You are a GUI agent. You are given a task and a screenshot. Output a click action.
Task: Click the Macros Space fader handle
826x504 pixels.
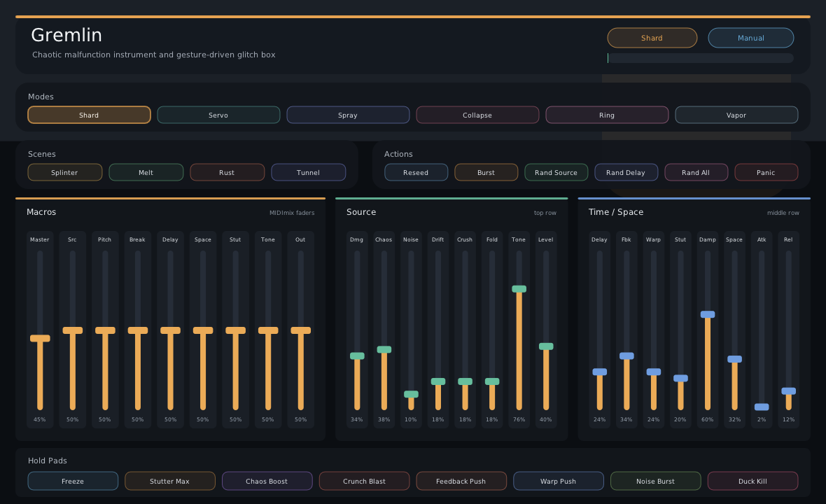203,330
